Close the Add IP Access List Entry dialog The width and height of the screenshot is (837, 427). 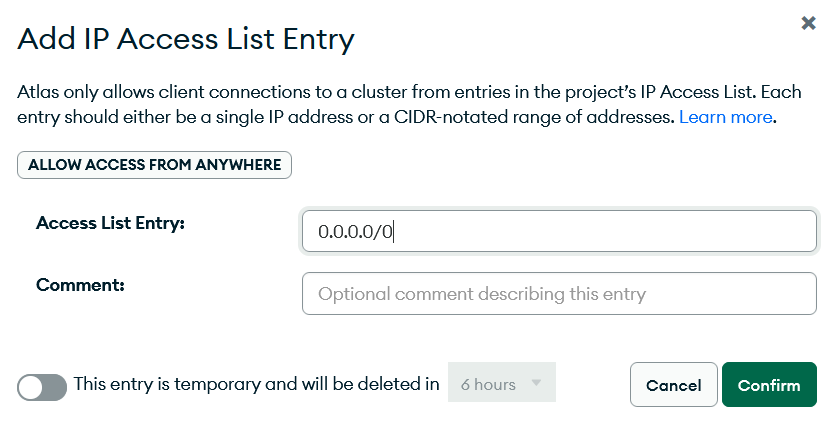[808, 23]
